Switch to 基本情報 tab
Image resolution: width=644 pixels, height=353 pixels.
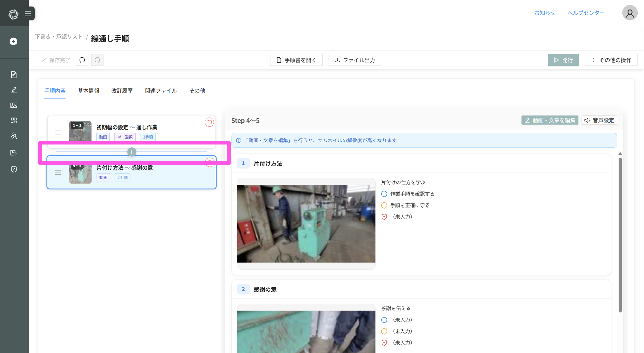coord(88,91)
